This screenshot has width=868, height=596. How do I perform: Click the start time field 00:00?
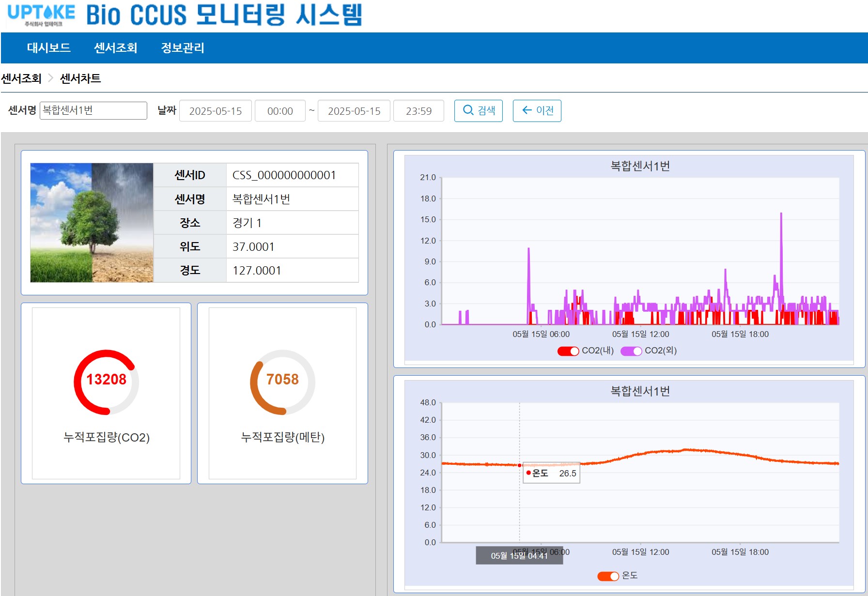[280, 111]
